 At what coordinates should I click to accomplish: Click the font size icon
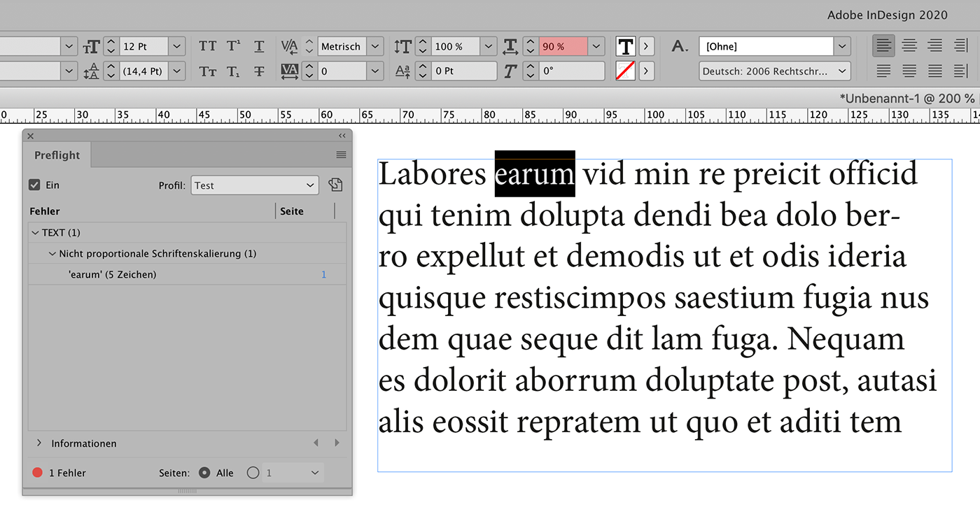click(92, 47)
